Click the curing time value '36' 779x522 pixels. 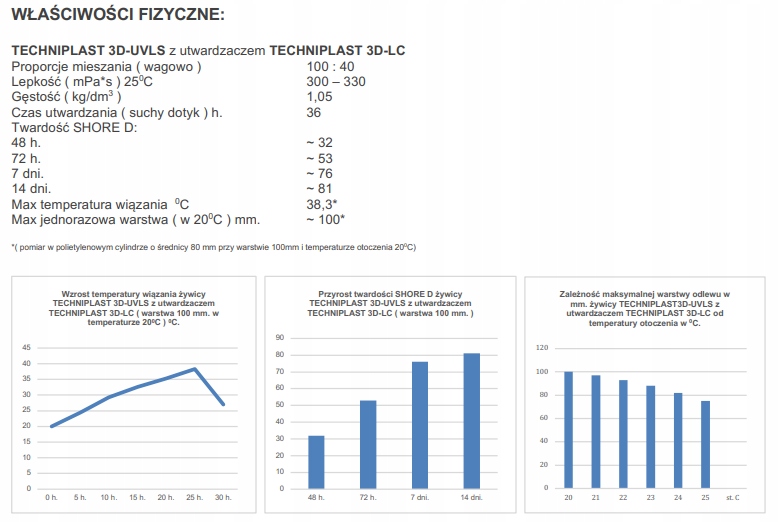pos(313,112)
